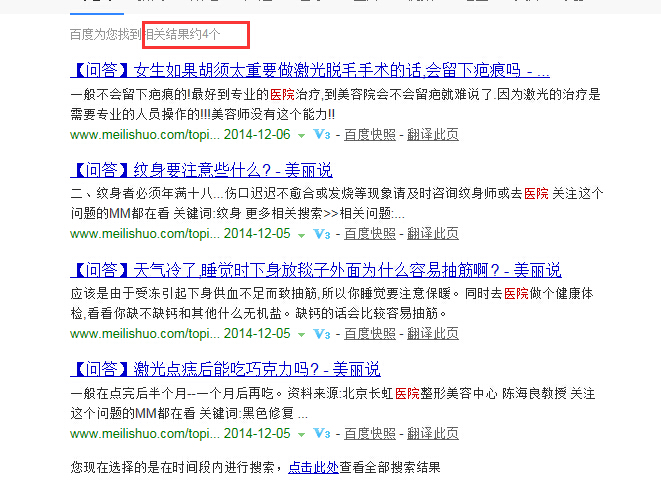This screenshot has height=486, width=661.
Task: Expand the green dropdown arrow under the 激光点痣 result
Action: point(301,434)
